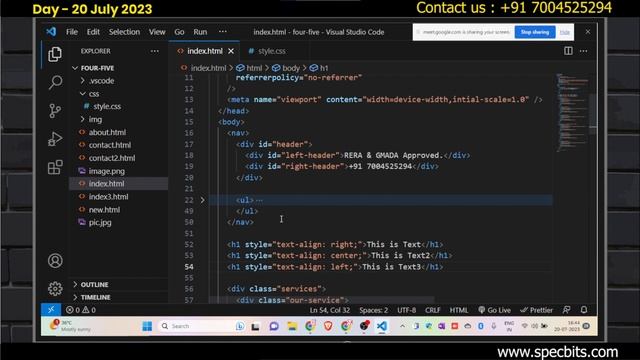This screenshot has width=640, height=360.
Task: Click the Visual Studio Code taskbar icon
Action: point(382,326)
